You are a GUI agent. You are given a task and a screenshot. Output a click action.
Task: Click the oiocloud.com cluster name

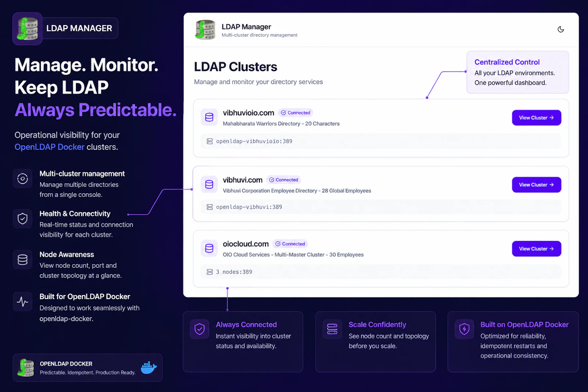[245, 244]
